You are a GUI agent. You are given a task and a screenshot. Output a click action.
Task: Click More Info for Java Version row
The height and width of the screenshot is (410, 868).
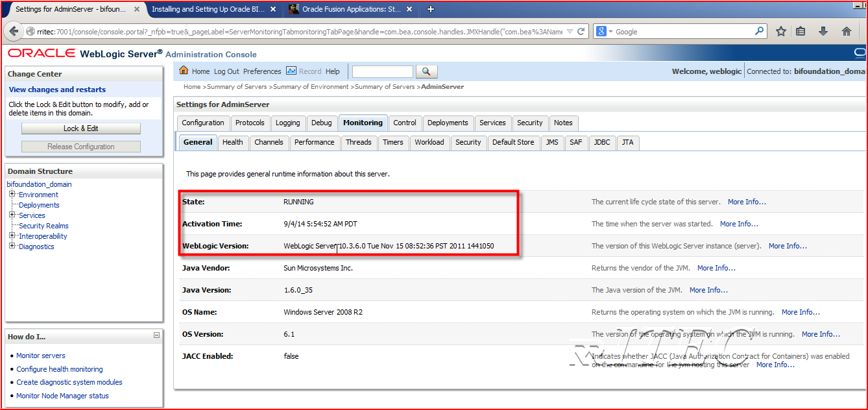[x=708, y=290]
